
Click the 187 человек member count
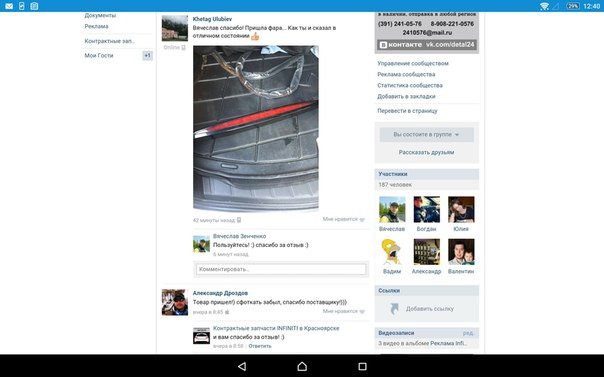tap(395, 184)
